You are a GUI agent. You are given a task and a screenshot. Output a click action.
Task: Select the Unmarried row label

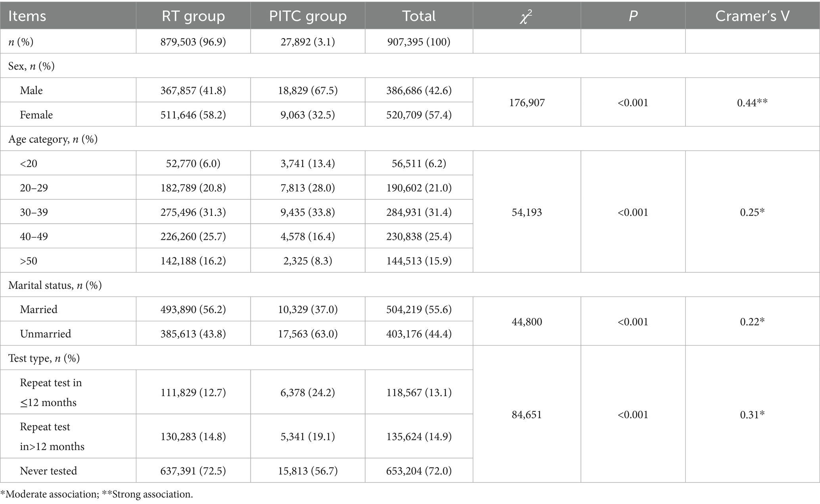(46, 334)
